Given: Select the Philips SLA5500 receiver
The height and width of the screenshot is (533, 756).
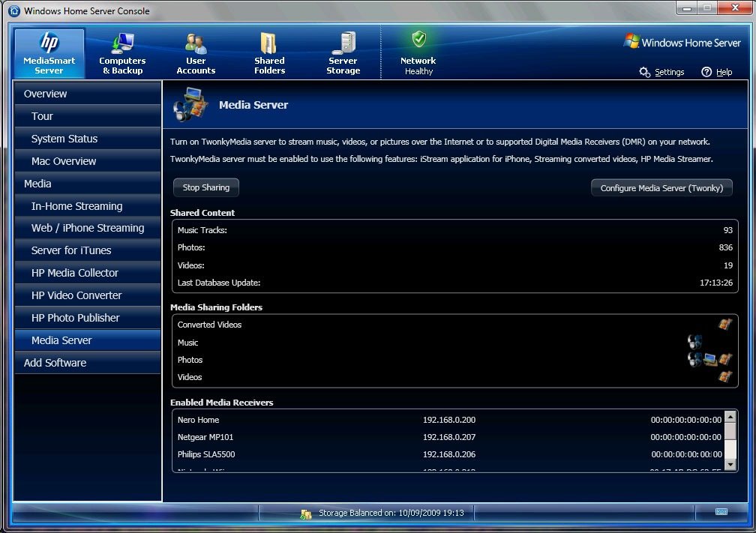Looking at the screenshot, I should 206,454.
